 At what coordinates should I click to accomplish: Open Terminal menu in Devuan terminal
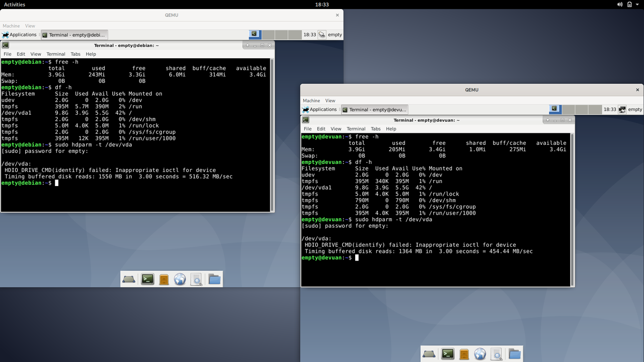point(356,129)
